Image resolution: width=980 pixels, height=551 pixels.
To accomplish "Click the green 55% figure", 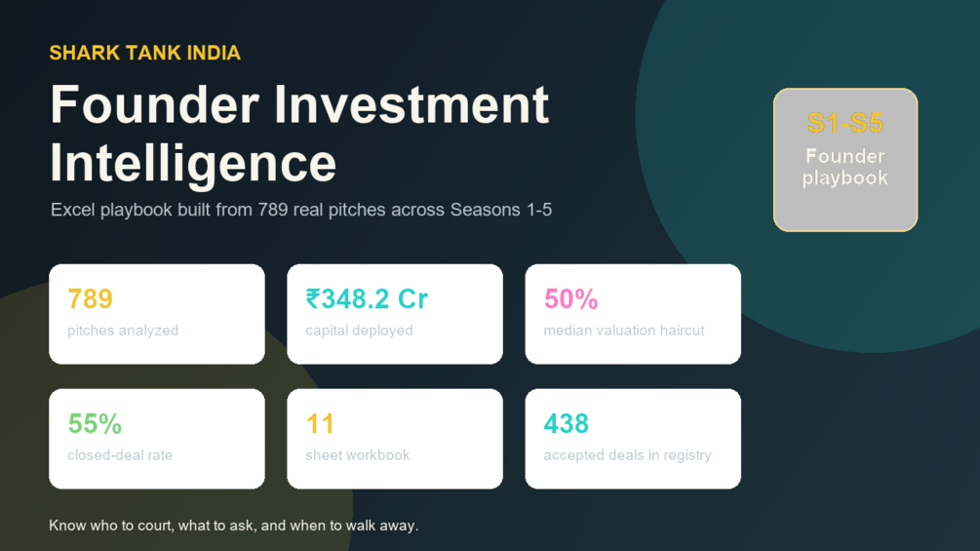I will click(95, 424).
